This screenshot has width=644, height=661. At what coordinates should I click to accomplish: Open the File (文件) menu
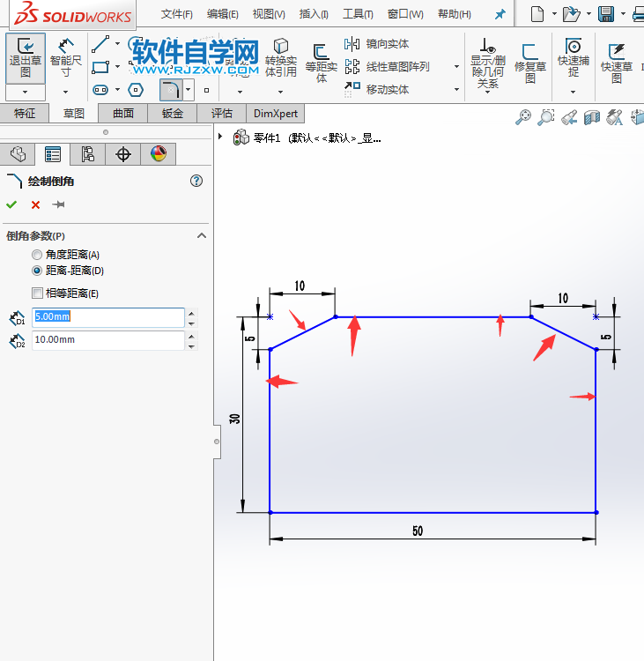pyautogui.click(x=176, y=14)
